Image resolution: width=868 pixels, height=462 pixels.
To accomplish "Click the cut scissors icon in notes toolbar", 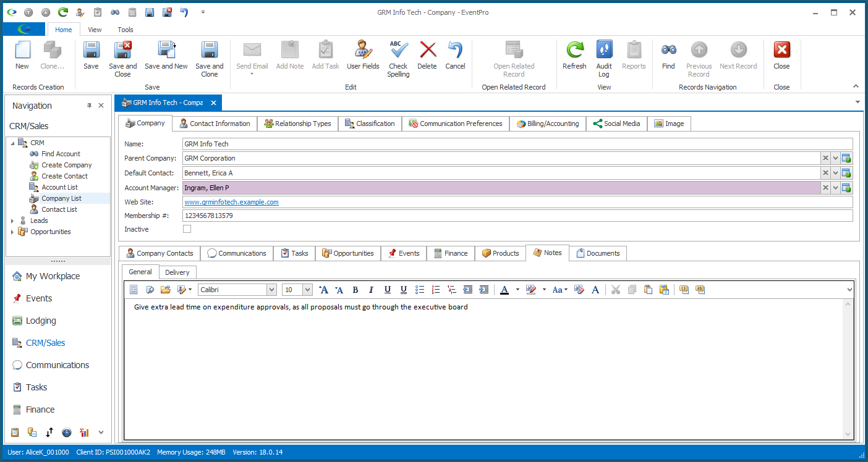I will [x=615, y=289].
